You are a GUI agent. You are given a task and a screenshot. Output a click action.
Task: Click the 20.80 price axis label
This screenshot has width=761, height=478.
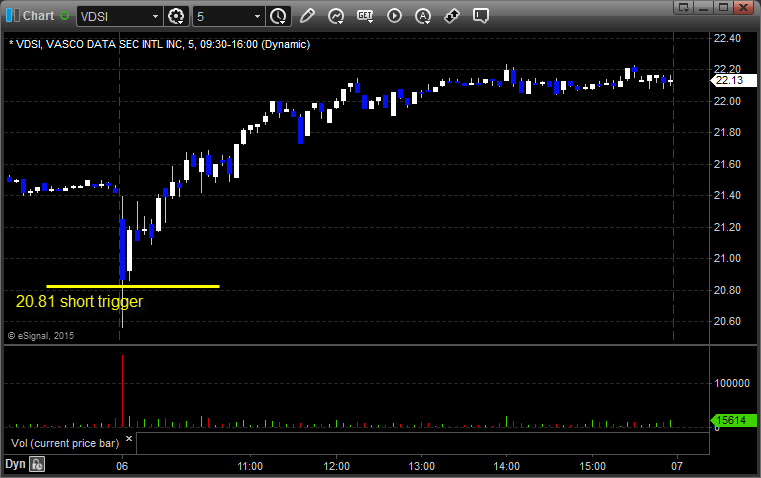point(727,290)
